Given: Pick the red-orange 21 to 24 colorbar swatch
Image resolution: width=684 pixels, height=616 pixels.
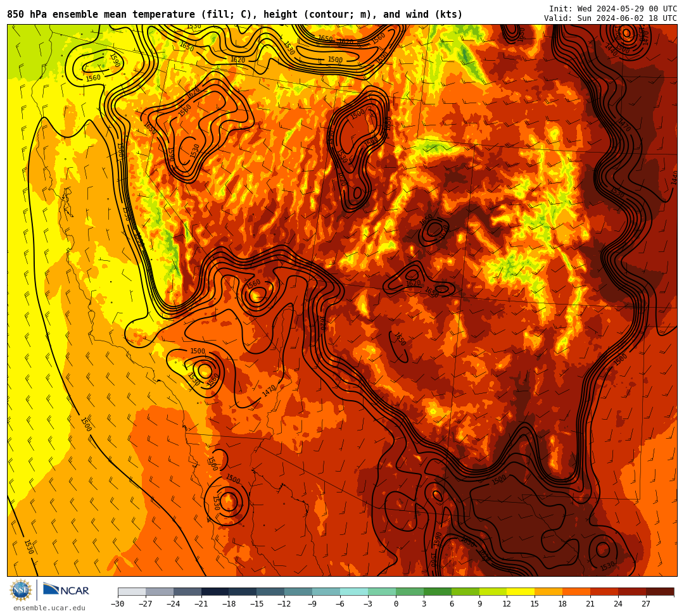Looking at the screenshot, I should point(604,591).
